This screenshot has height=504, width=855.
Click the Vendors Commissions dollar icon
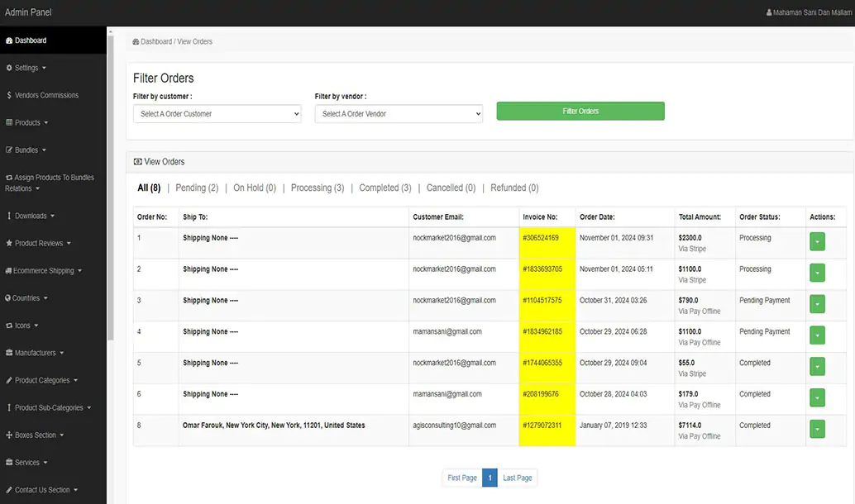[9, 95]
